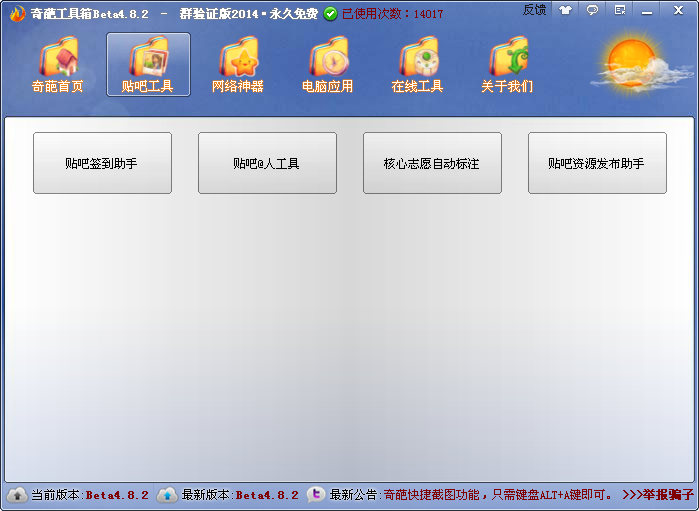Click the 最新版本 Beta4.8.2 text
The width and height of the screenshot is (699, 511).
pos(240,495)
